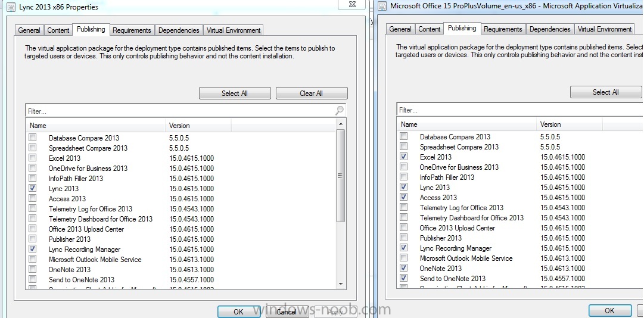This screenshot has width=644, height=318.
Task: Open Content tab in Lync Properties window
Action: point(58,30)
